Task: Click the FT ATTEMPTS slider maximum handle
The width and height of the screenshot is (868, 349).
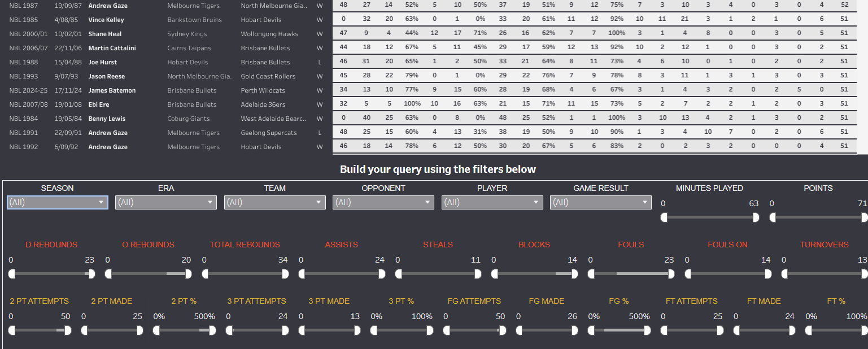Action: pos(719,330)
